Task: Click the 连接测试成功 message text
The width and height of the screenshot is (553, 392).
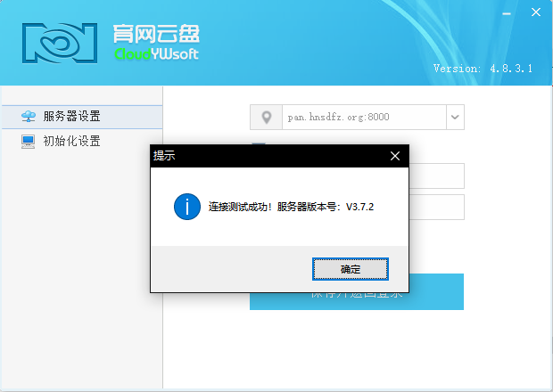Action: click(290, 207)
